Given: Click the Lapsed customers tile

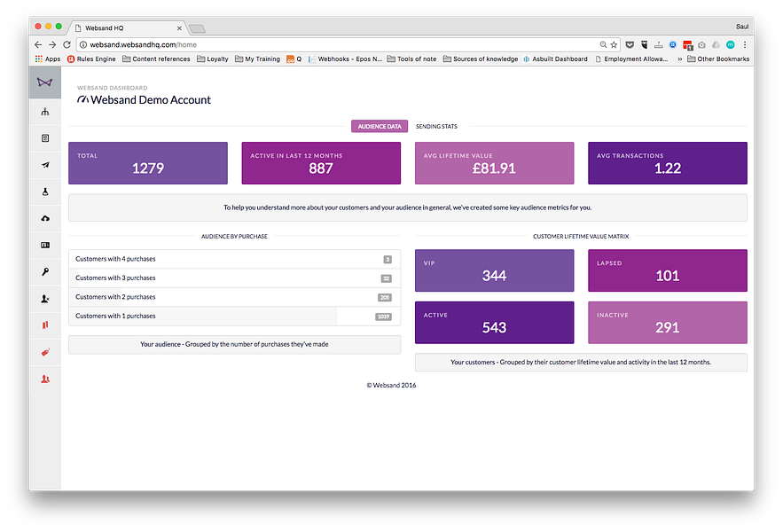Looking at the screenshot, I should click(x=668, y=270).
